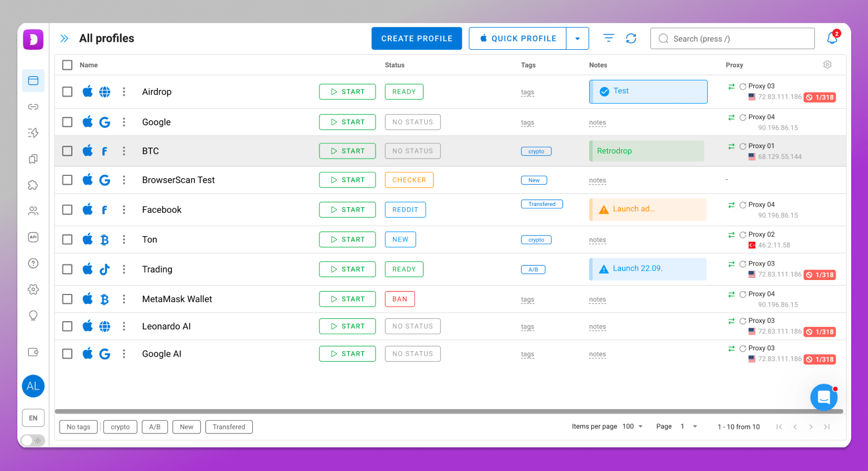The width and height of the screenshot is (868, 471).
Task: Open notifications bell icon
Action: pyautogui.click(x=832, y=38)
